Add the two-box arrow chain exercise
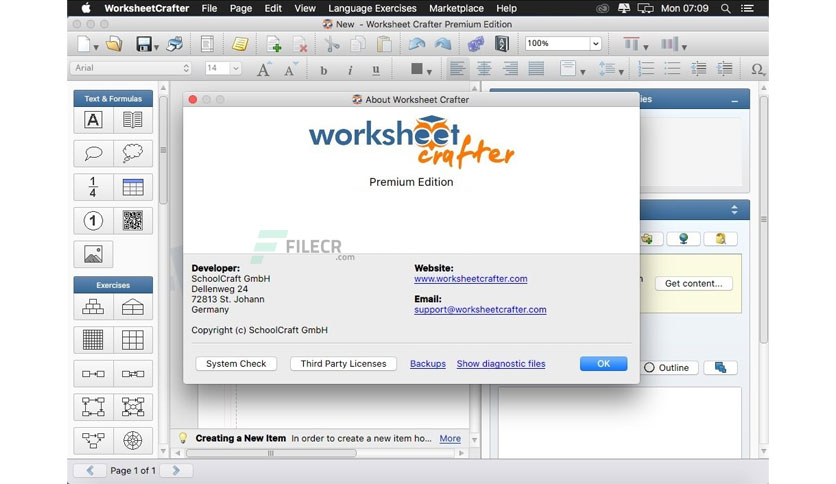The height and width of the screenshot is (484, 836). click(x=93, y=374)
